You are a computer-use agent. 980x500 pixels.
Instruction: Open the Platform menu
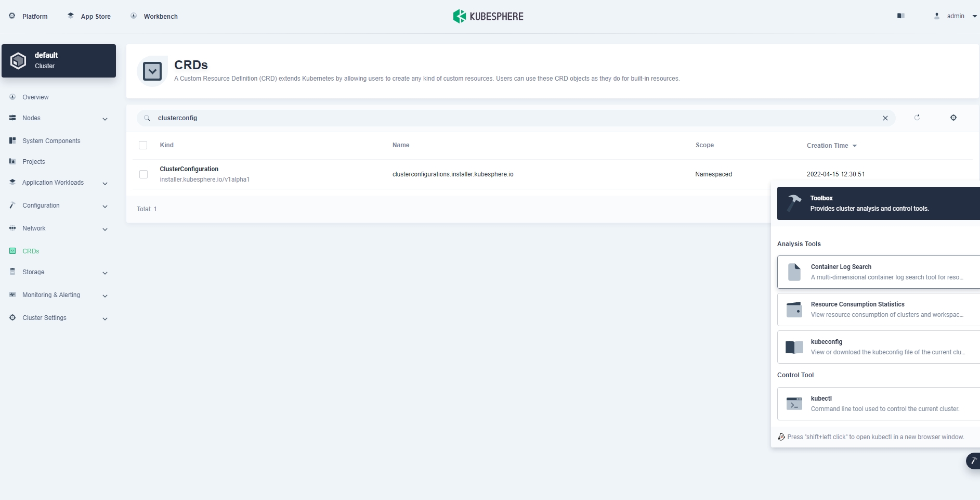[29, 16]
